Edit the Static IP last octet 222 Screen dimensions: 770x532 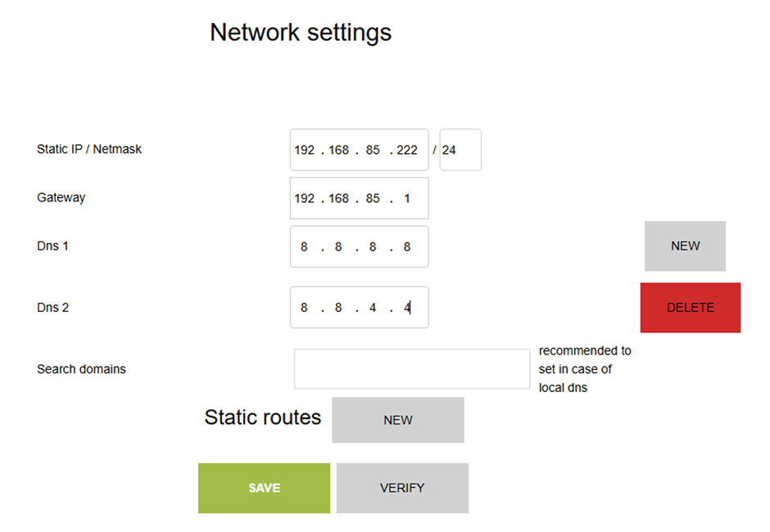pyautogui.click(x=407, y=150)
